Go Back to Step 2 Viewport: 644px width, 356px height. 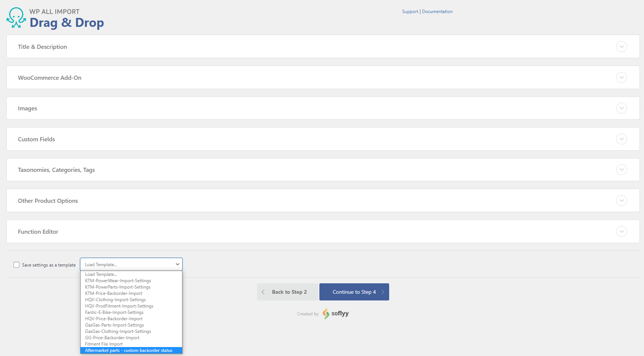coord(287,292)
